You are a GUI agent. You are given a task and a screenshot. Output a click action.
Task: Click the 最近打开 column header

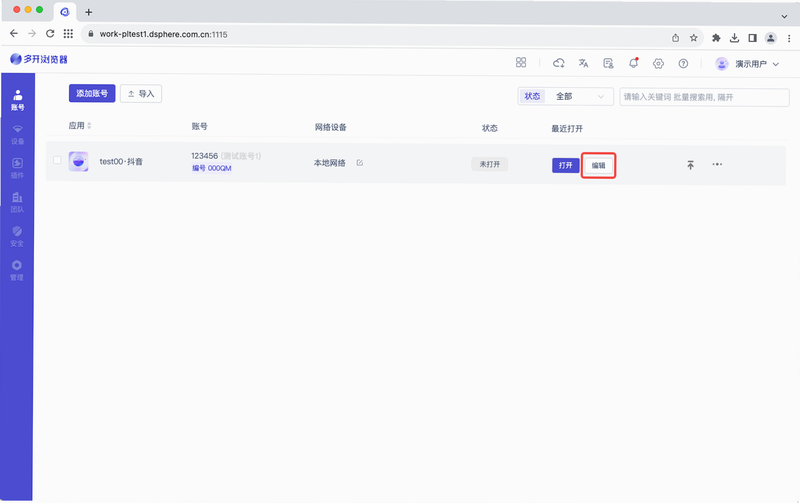(567, 129)
